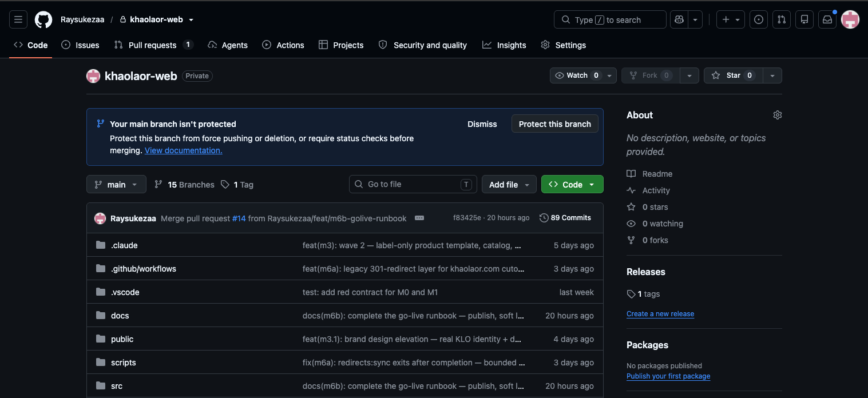868x398 pixels.
Task: Click Create a new release link
Action: 660,314
